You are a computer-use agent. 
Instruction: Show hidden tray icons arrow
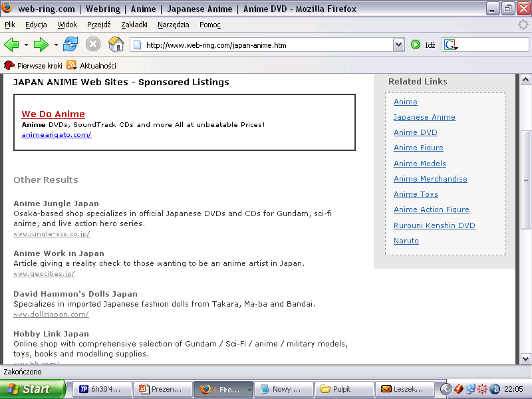point(446,389)
